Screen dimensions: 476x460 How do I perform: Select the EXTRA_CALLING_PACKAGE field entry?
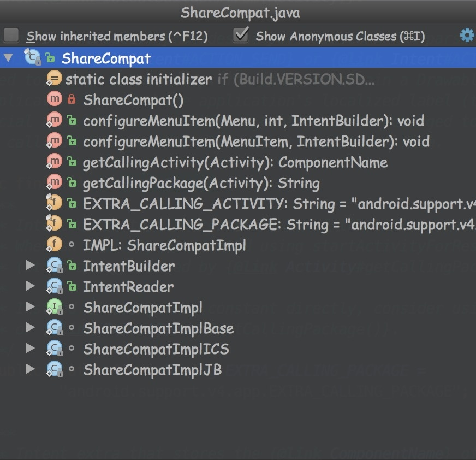point(238,224)
